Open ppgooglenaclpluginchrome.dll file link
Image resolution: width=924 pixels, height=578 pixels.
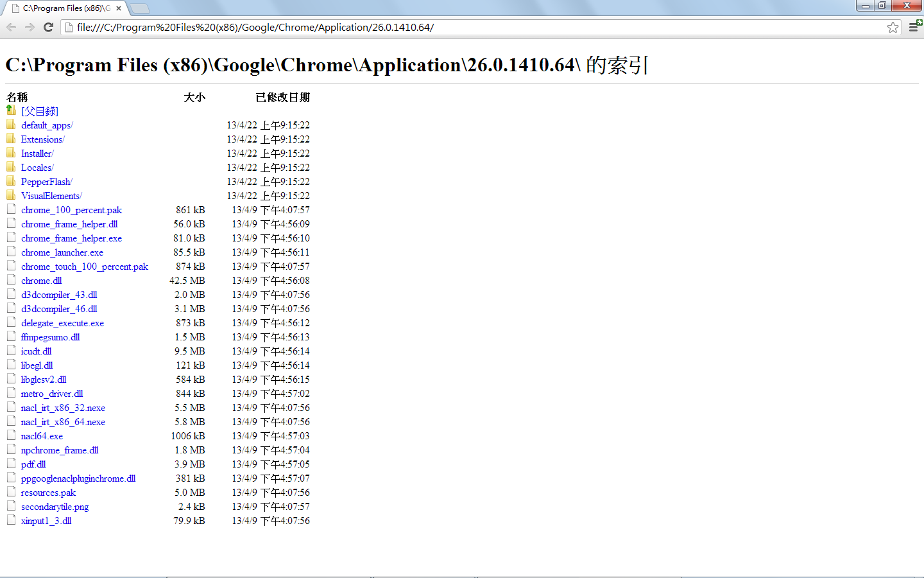coord(78,478)
